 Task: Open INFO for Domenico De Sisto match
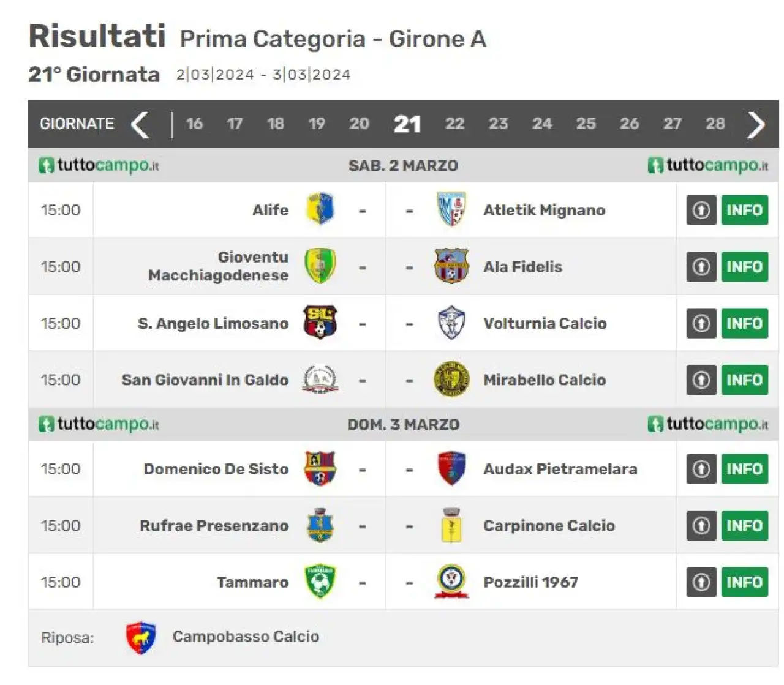(x=744, y=469)
